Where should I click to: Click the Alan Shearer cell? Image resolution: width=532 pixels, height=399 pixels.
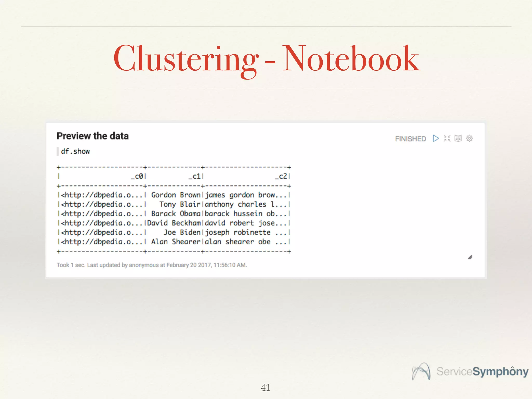point(176,242)
